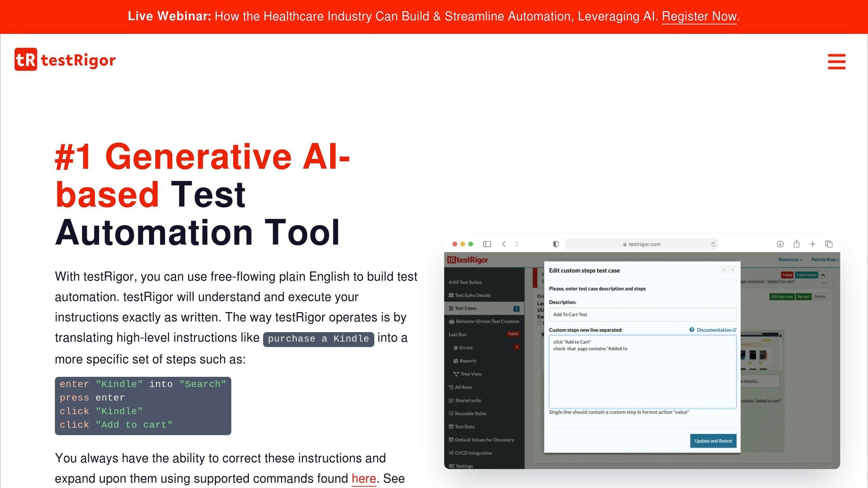Click the tab overview icon

click(829, 244)
